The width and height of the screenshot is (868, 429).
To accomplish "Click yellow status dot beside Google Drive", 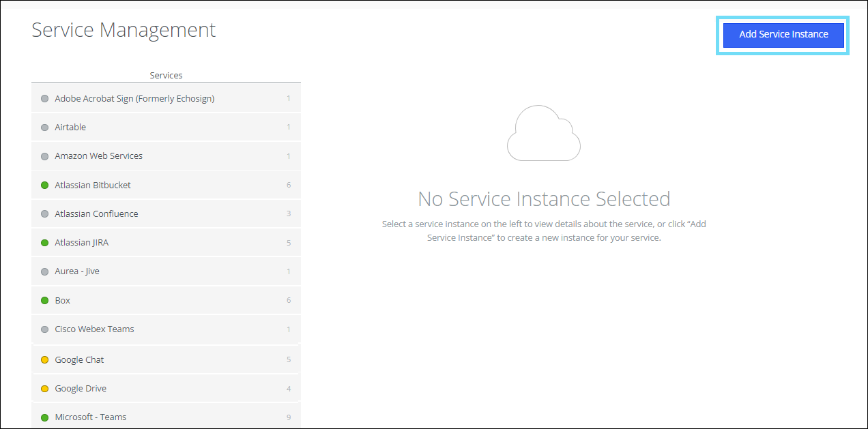I will point(45,389).
